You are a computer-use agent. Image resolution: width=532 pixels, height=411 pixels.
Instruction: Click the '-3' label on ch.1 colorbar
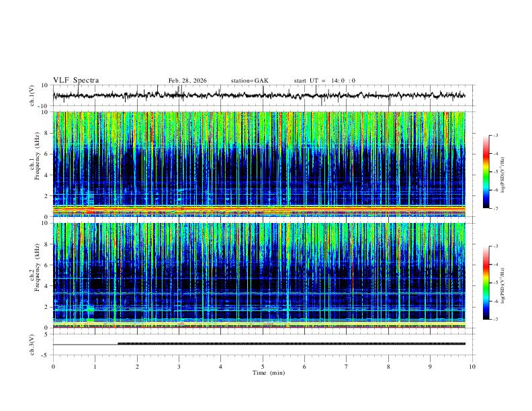[496, 135]
